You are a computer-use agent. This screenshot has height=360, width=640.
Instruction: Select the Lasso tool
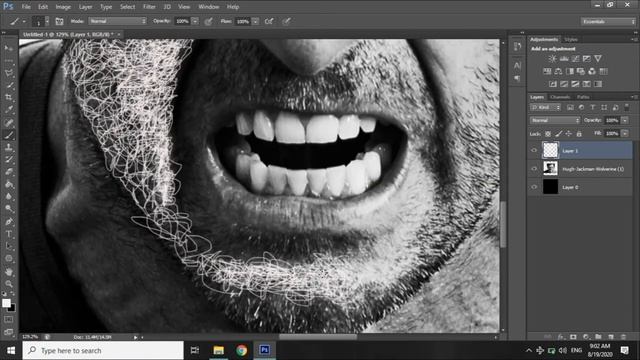[9, 73]
